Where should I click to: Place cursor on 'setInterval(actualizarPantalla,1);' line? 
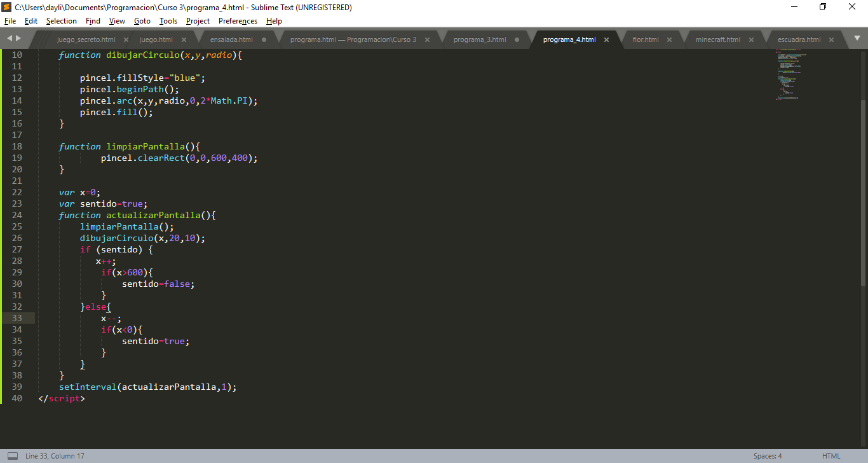coord(147,387)
